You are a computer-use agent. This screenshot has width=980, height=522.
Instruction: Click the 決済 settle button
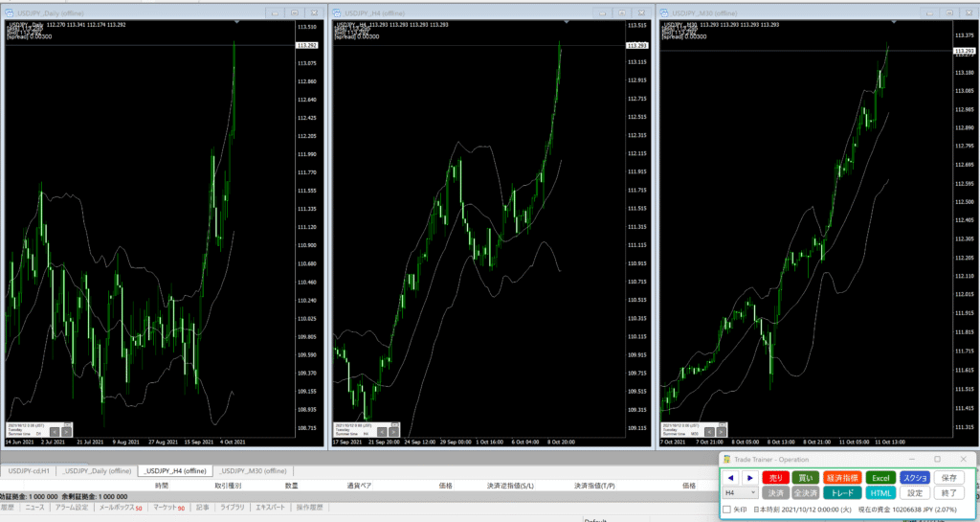[775, 492]
